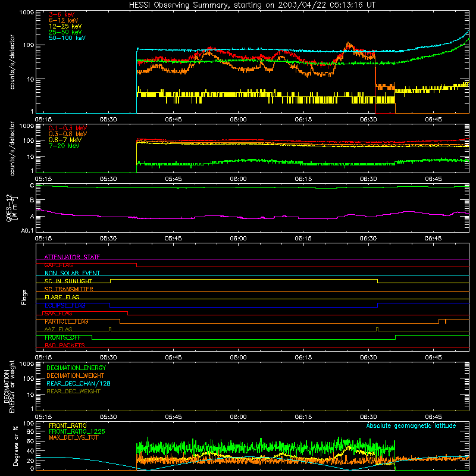476x476 pixels.
Task: Click the 0.8-7 MeV legend entry
Action: click(x=65, y=140)
